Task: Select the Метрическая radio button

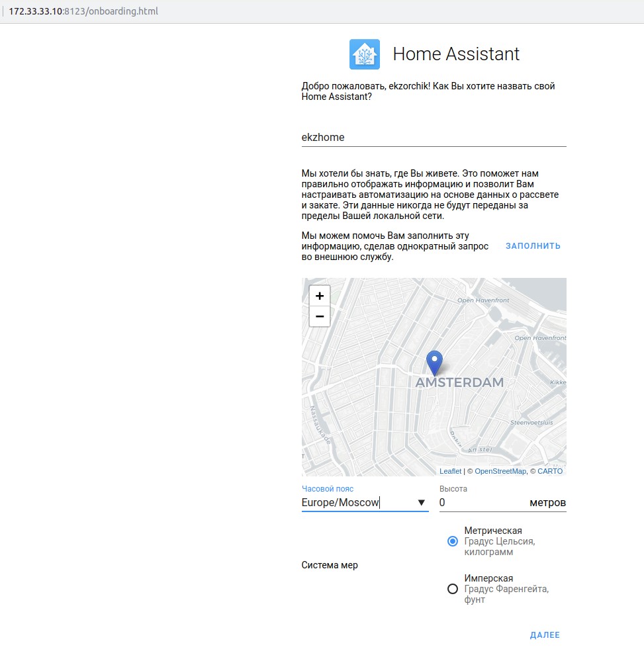Action: tap(453, 541)
